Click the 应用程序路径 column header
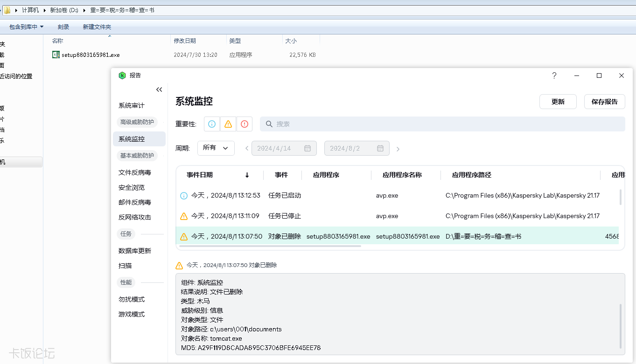 [x=472, y=175]
